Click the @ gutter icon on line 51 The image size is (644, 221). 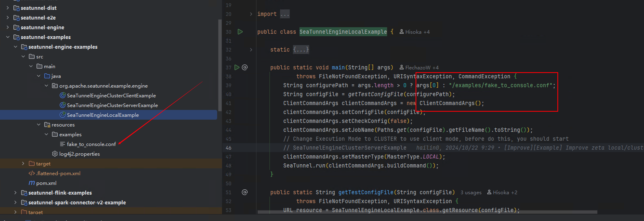[245, 192]
